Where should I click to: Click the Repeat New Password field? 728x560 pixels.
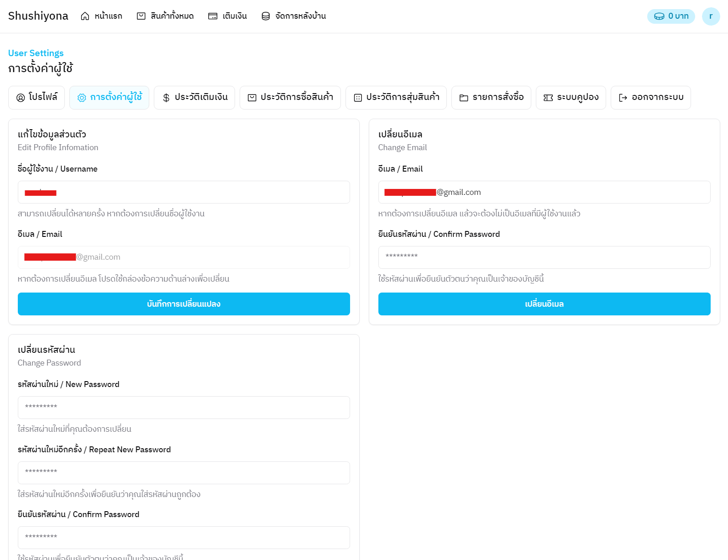pyautogui.click(x=183, y=473)
